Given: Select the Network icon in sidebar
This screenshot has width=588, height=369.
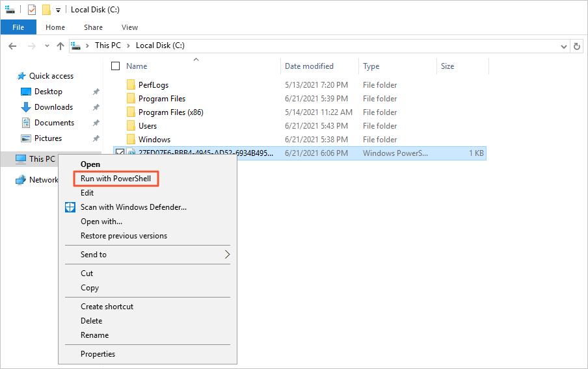Looking at the screenshot, I should (21, 180).
